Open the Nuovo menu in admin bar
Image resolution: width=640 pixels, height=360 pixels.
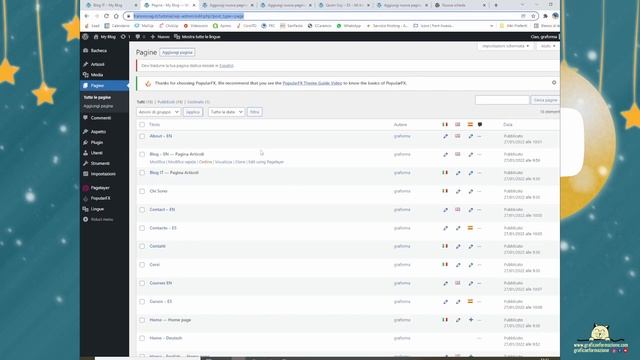(160, 37)
